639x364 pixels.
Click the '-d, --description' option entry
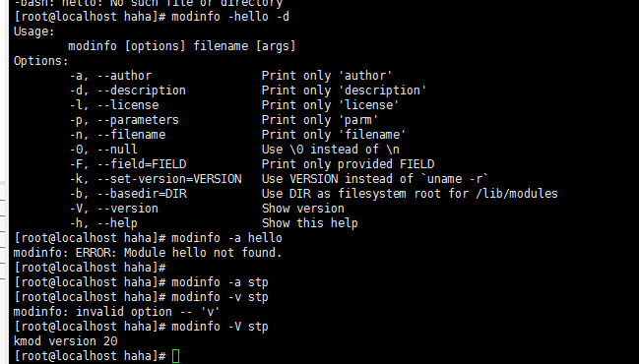tap(128, 91)
